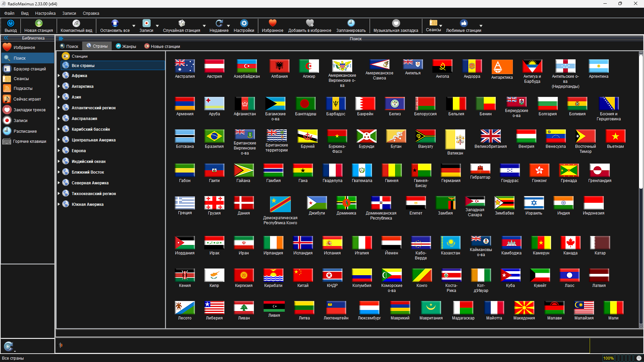Click Add to Favorites heart icon
This screenshot has width=644, height=362.
click(310, 23)
